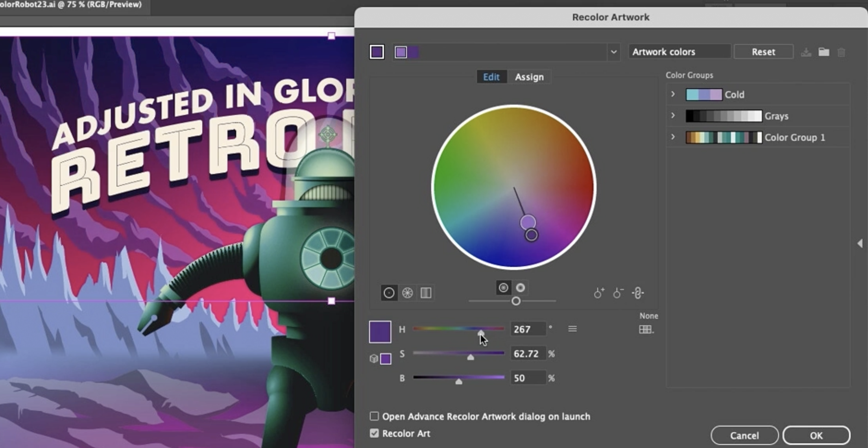This screenshot has height=448, width=868.
Task: Uncheck the Recolor Art checkbox
Action: pos(374,433)
